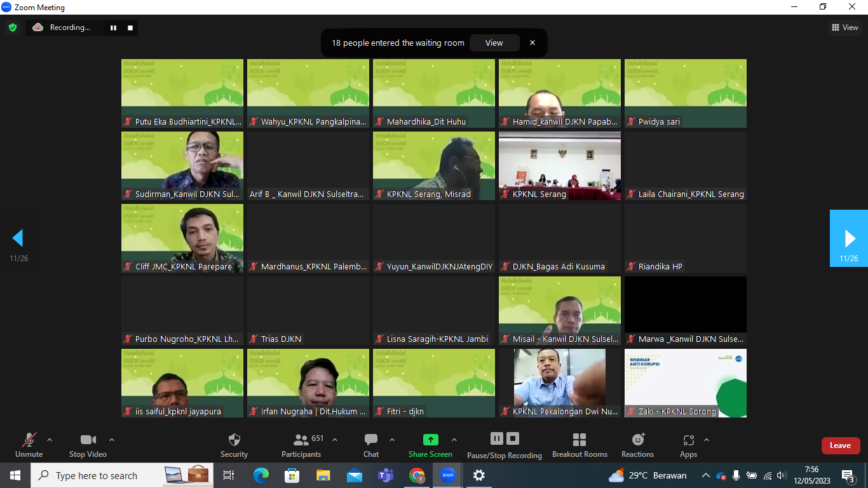The width and height of the screenshot is (868, 488).
Task: Pause the recording from the top indicator
Action: [x=114, y=27]
